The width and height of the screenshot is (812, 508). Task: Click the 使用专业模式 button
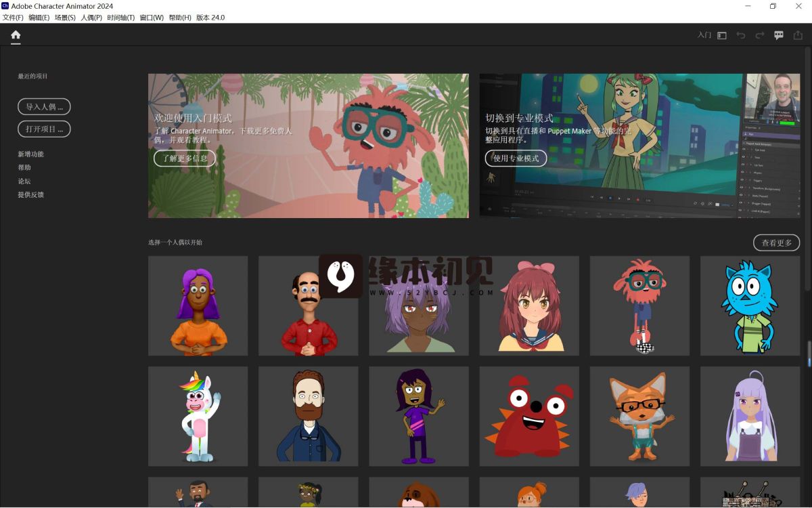pyautogui.click(x=516, y=158)
